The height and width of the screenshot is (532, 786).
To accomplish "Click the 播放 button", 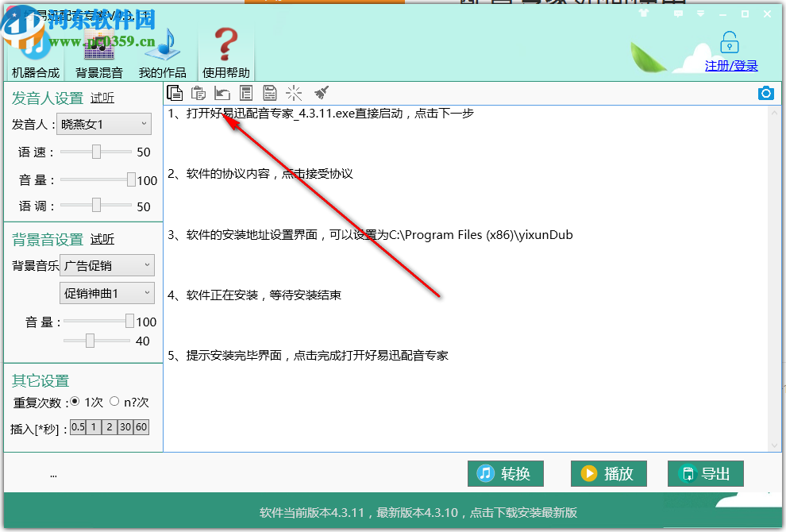I will (x=608, y=473).
